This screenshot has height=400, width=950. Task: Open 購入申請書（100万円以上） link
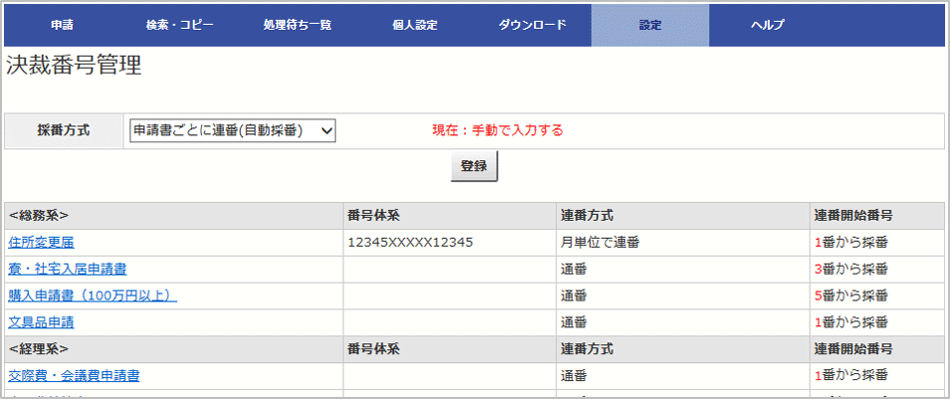92,295
